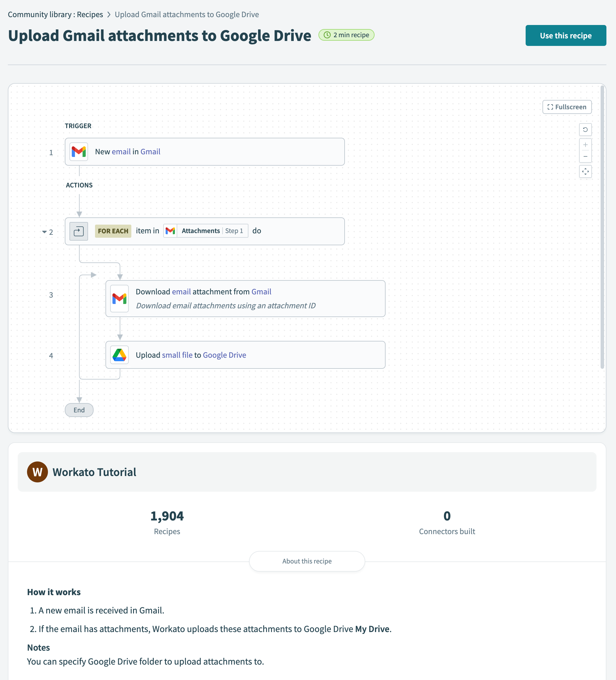Viewport: 616px width, 680px height.
Task: Click the Attachments Step 1 datapill
Action: [x=206, y=231]
